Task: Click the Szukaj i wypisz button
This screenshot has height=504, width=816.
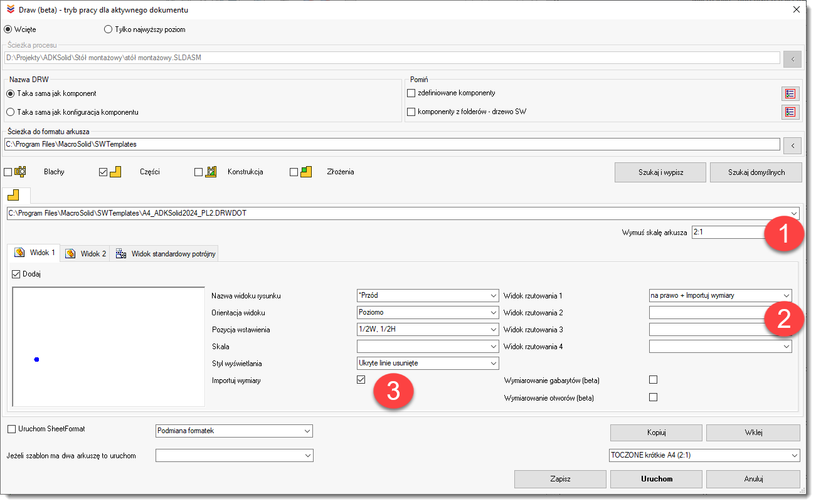Action: coord(660,172)
